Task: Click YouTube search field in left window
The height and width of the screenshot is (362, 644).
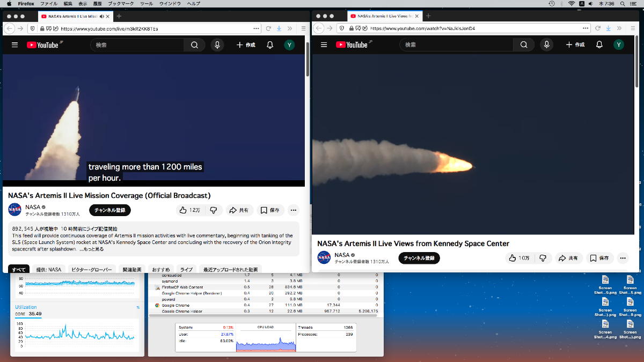Action: (x=137, y=45)
